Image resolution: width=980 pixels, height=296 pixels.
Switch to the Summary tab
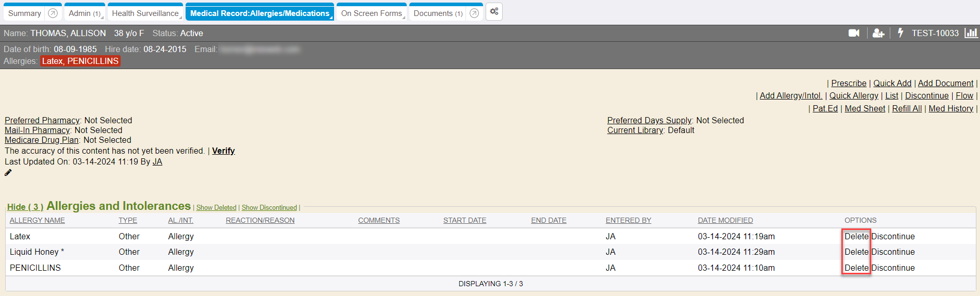click(24, 13)
